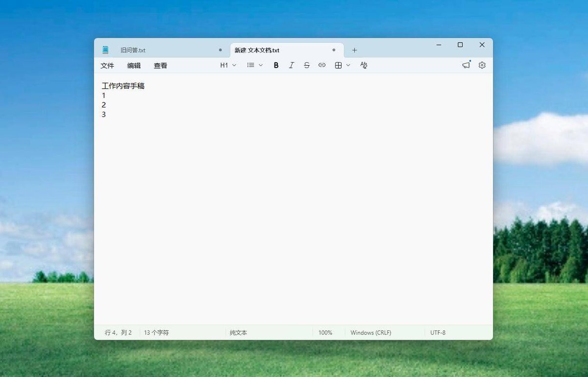The image size is (588, 377).
Task: Click the text line 工作内容手稿
Action: (x=123, y=86)
